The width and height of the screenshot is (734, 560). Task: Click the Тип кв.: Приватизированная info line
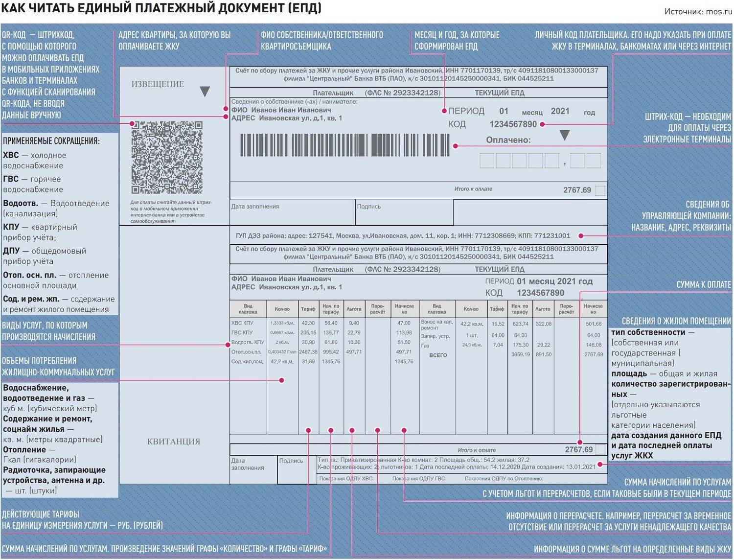423,460
